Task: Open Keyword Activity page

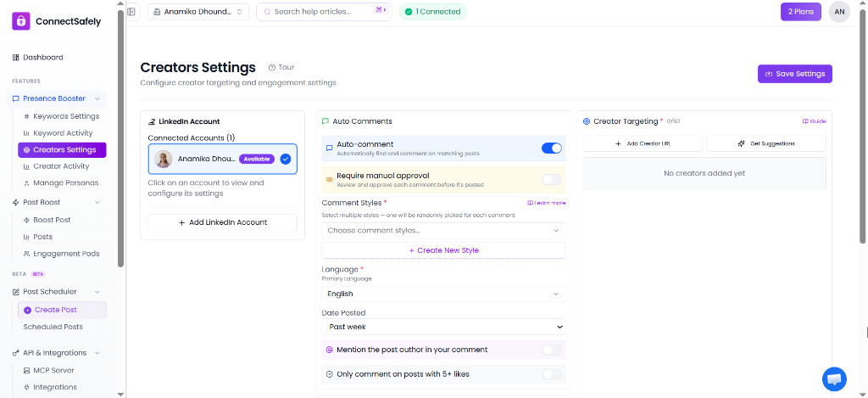Action: 62,133
